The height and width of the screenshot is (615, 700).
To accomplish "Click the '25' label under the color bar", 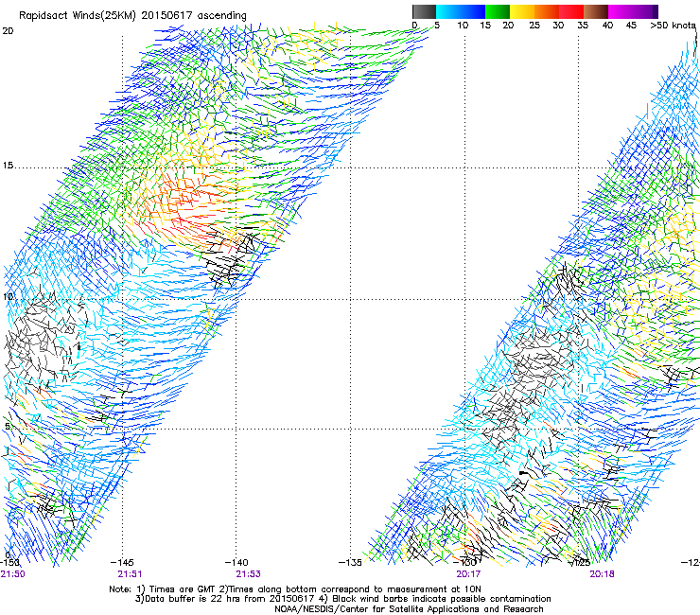I will click(534, 25).
